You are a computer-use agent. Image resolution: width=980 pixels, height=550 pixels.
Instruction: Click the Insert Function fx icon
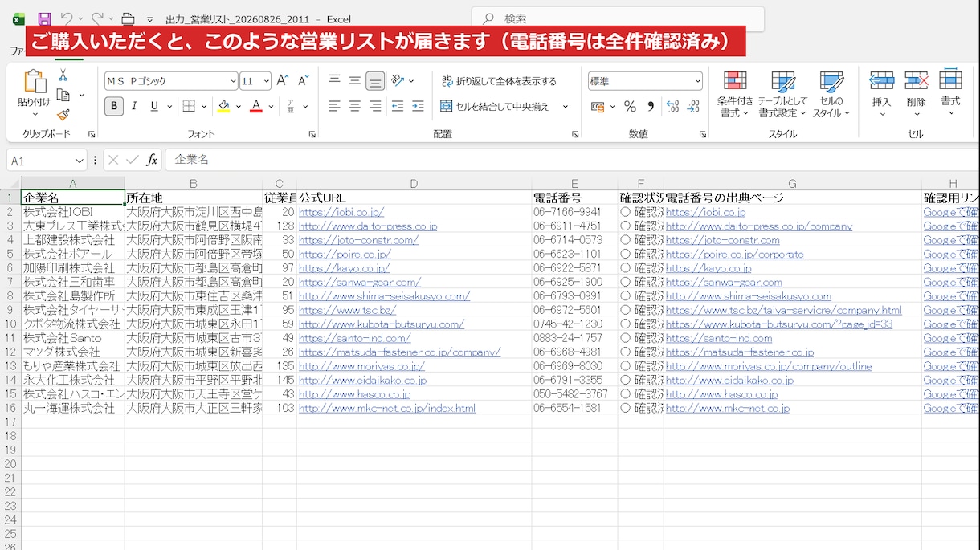152,160
